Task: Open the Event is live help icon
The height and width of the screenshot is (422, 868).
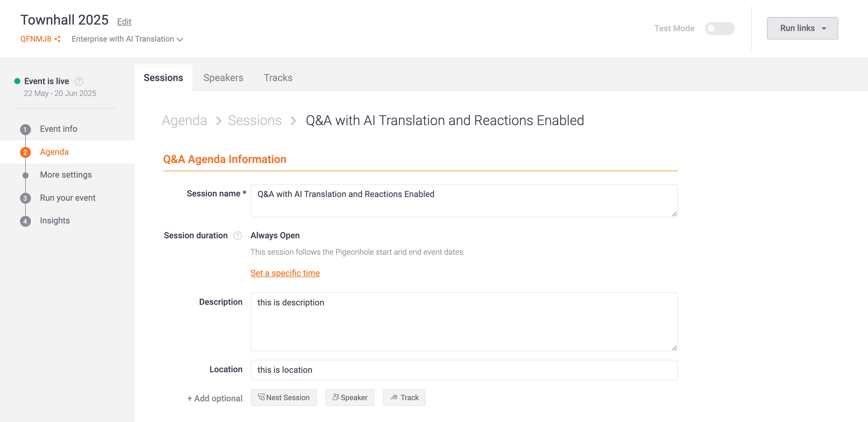Action: [x=79, y=81]
